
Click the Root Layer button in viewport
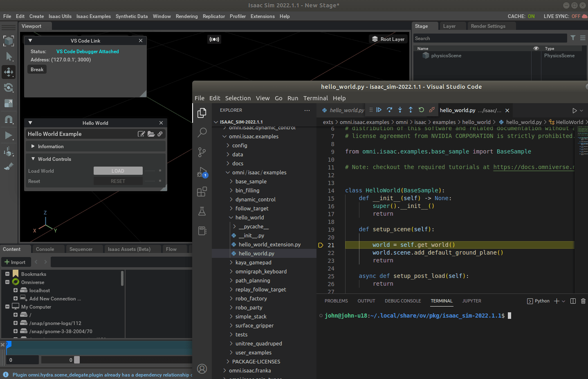tap(388, 39)
